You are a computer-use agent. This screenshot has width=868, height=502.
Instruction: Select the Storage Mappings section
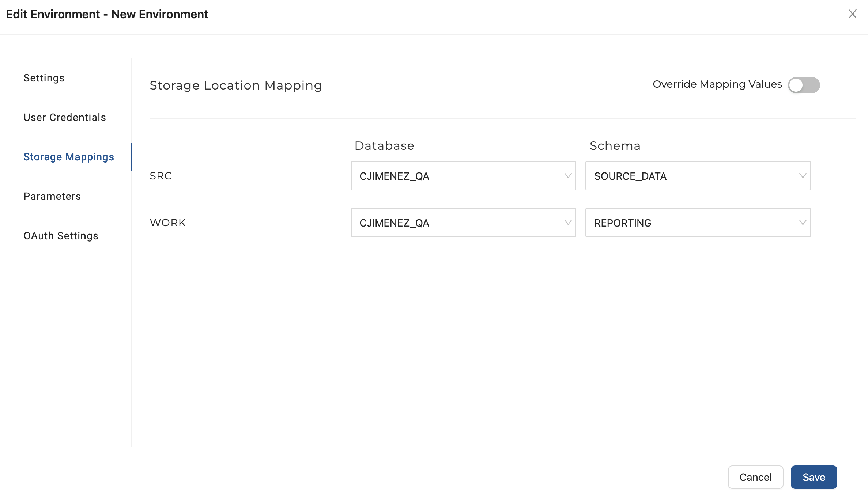[x=69, y=157]
